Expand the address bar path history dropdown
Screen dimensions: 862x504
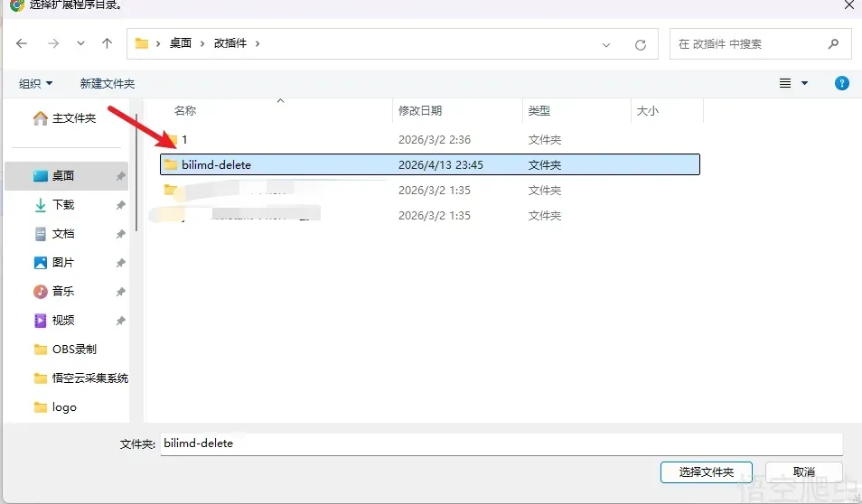[607, 44]
